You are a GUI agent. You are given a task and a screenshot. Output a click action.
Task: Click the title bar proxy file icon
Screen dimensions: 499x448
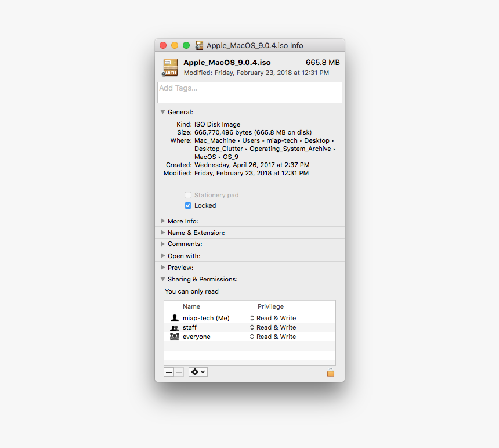tap(199, 45)
